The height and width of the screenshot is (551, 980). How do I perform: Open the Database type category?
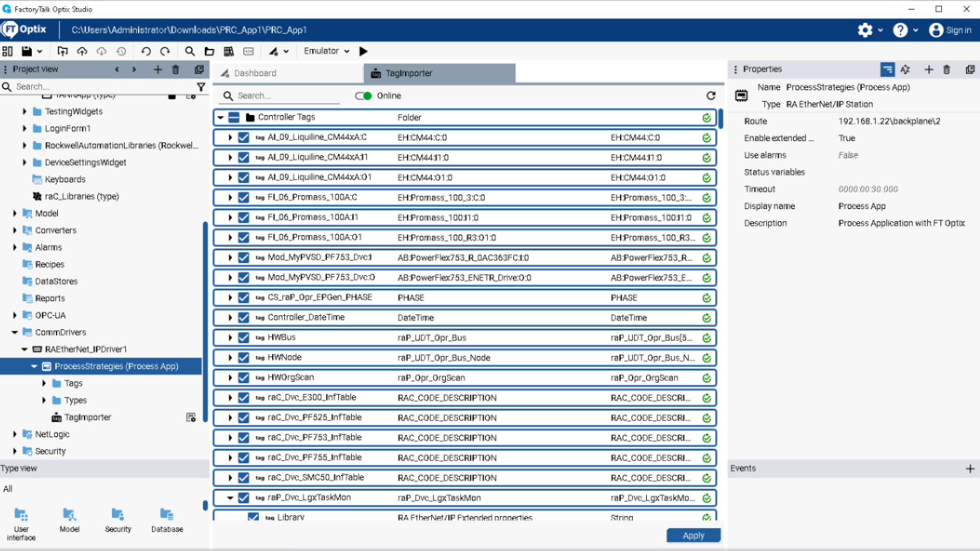click(167, 520)
